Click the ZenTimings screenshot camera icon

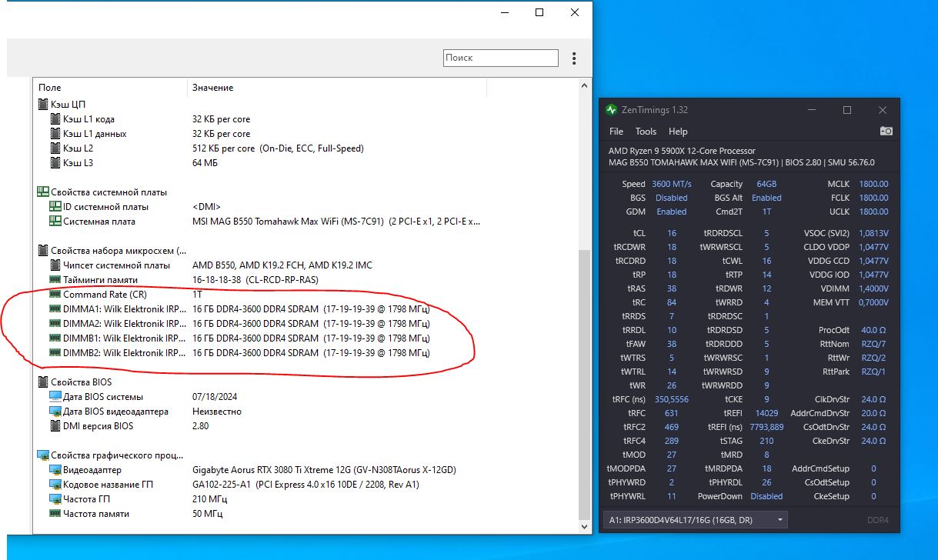[886, 132]
